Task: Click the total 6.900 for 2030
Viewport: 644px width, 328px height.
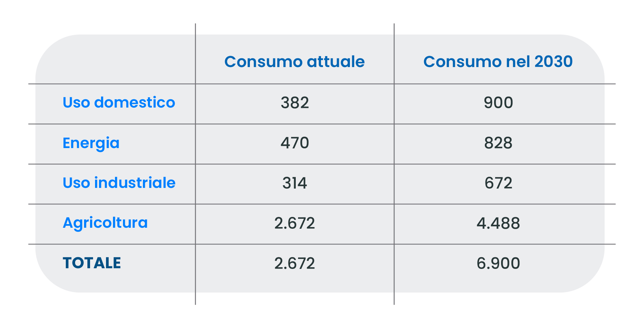Action: 498,263
